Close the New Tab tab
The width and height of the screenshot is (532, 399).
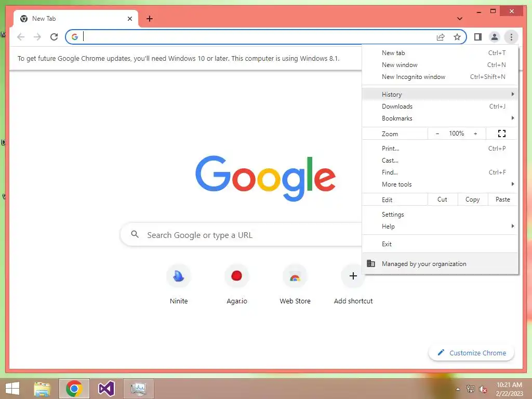click(129, 19)
